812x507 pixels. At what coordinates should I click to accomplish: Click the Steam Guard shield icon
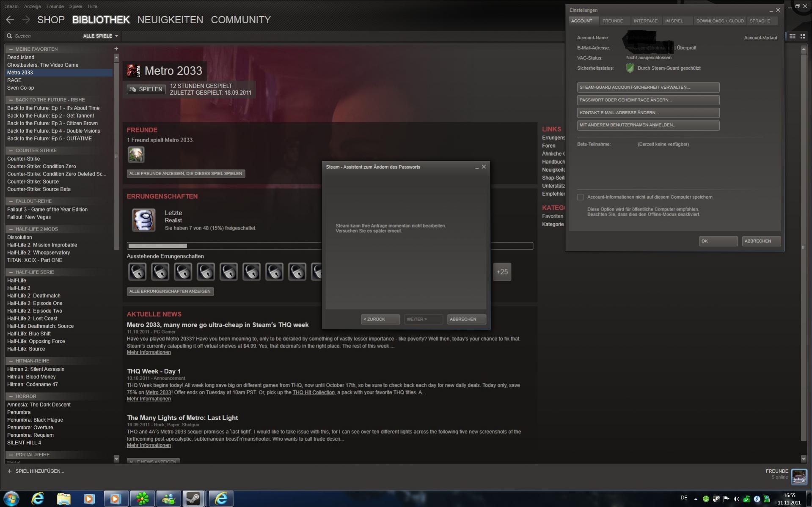[630, 68]
